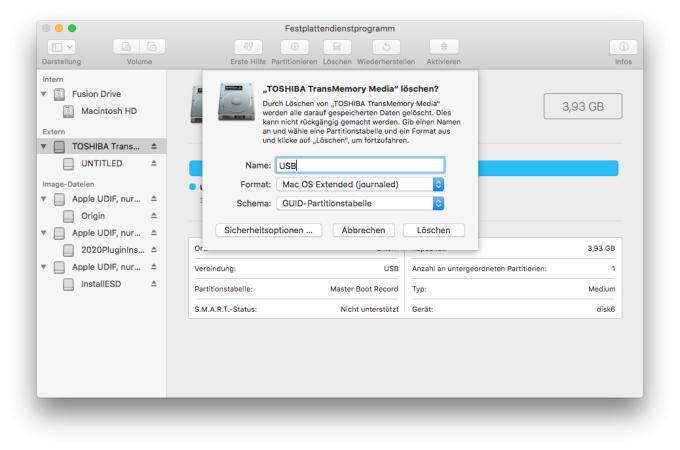Click the Name text field

(360, 166)
